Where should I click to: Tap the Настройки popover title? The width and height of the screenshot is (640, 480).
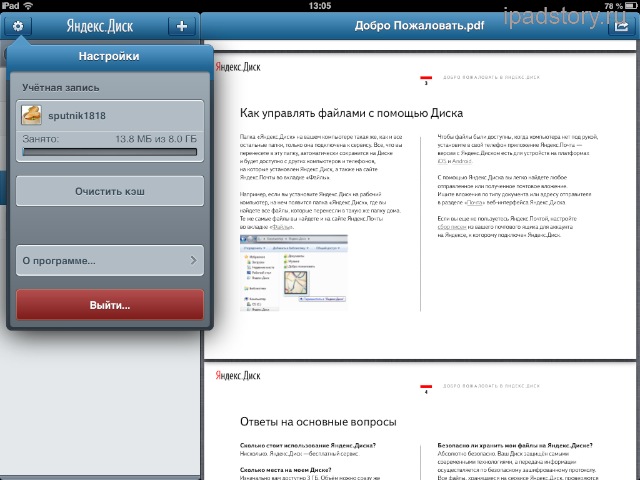coord(109,56)
